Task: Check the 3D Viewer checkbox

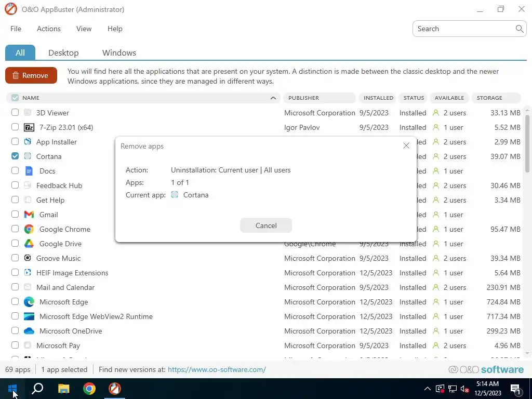Action: [x=15, y=112]
